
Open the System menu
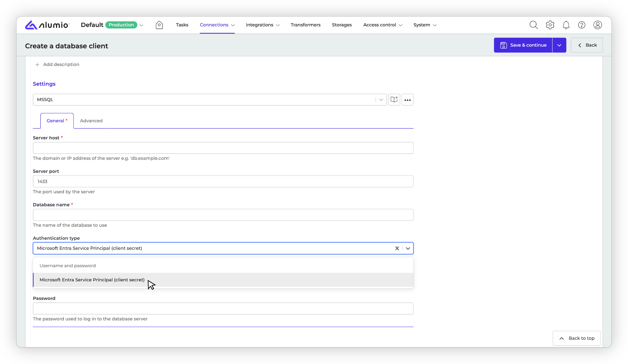click(x=425, y=25)
